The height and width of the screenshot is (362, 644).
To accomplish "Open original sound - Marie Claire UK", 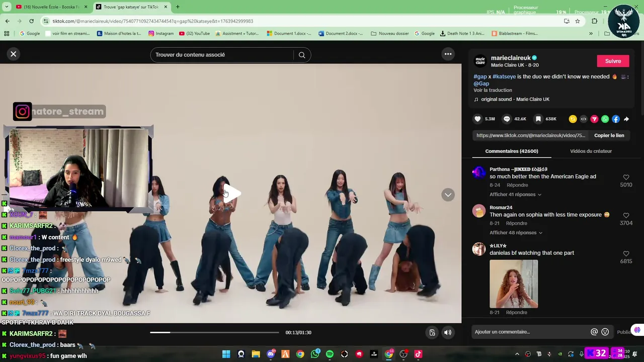I will click(x=515, y=99).
